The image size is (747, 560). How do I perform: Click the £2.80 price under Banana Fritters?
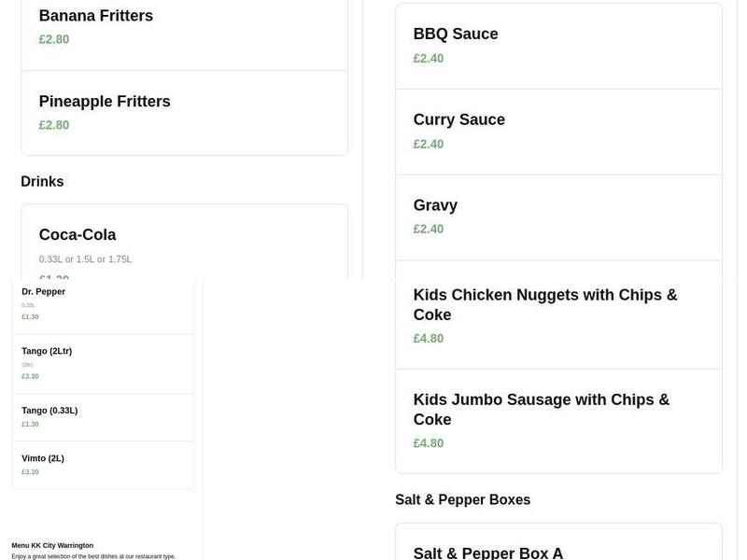pyautogui.click(x=53, y=39)
